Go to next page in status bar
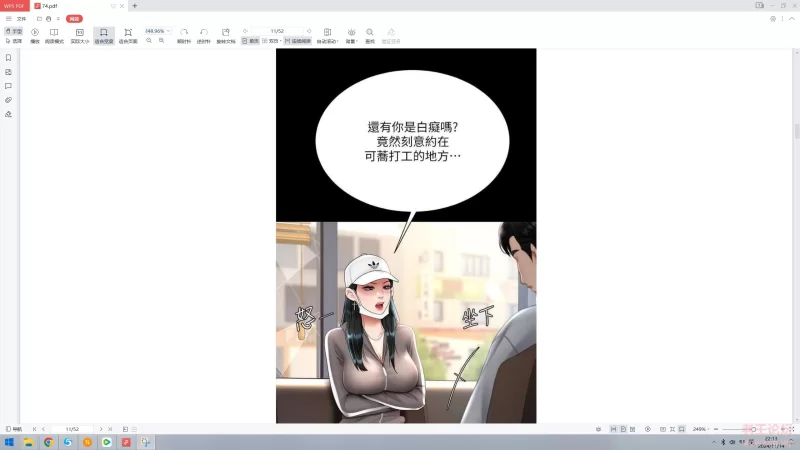Image resolution: width=800 pixels, height=450 pixels. [x=101, y=429]
